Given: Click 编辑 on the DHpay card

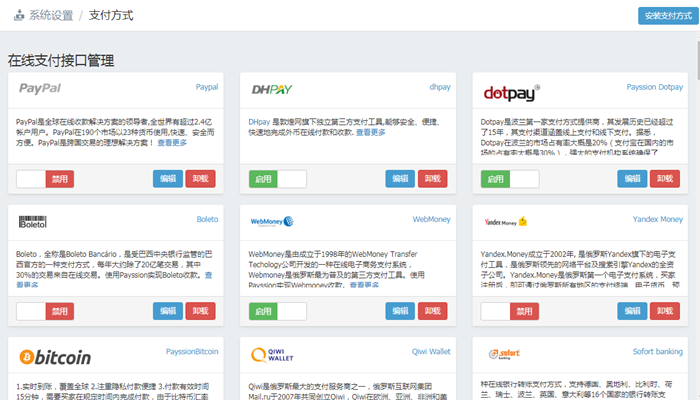Looking at the screenshot, I should point(400,179).
